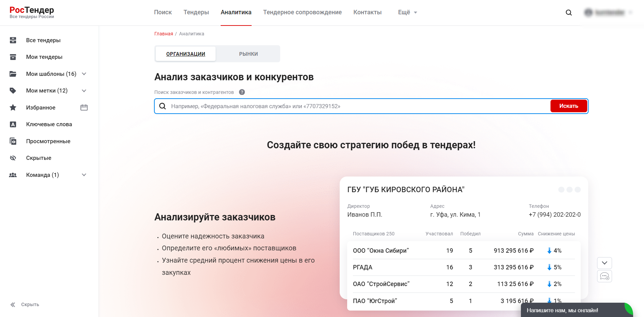Select the Аналитика menu item
The image size is (644, 317).
click(236, 12)
